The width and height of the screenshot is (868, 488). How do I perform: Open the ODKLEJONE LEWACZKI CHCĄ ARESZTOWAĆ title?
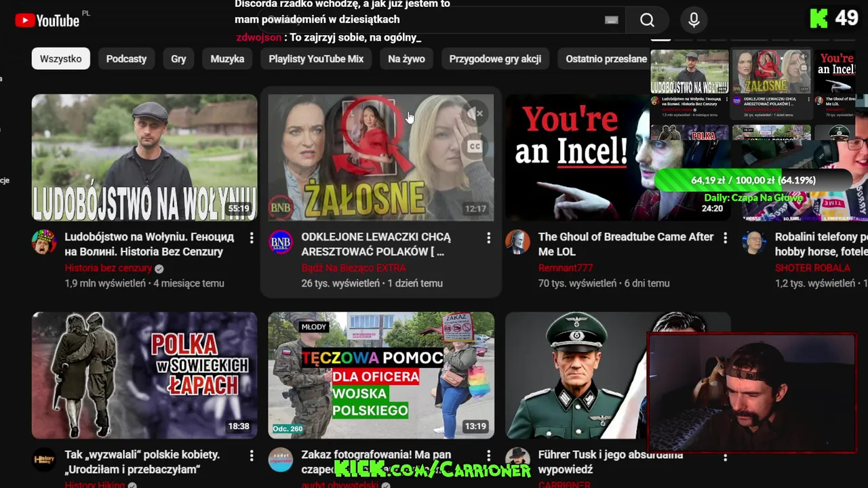[x=376, y=244]
